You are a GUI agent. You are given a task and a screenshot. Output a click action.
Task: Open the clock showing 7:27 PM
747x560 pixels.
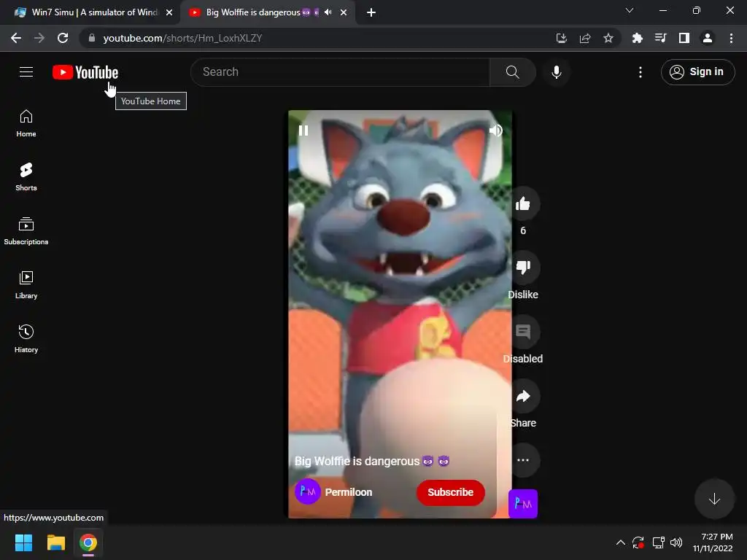point(713,542)
